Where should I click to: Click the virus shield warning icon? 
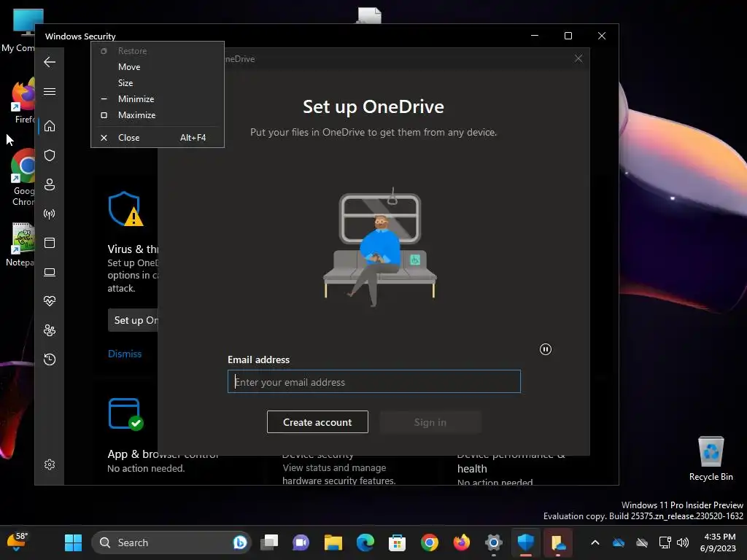click(125, 209)
